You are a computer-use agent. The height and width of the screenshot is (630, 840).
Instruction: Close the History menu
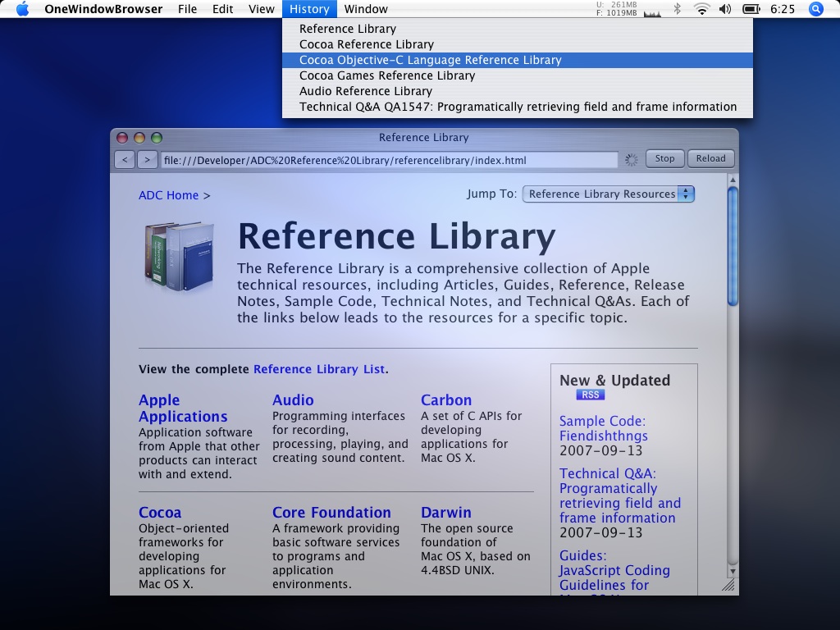(309, 9)
